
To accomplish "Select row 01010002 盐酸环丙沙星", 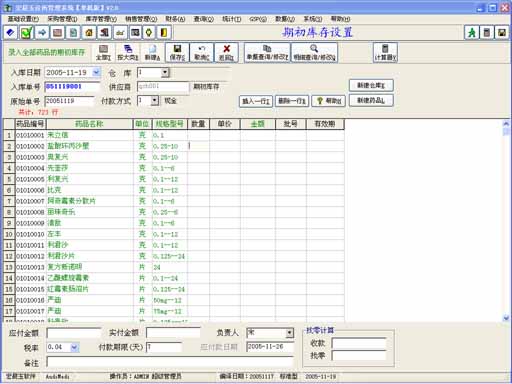I will (x=174, y=146).
